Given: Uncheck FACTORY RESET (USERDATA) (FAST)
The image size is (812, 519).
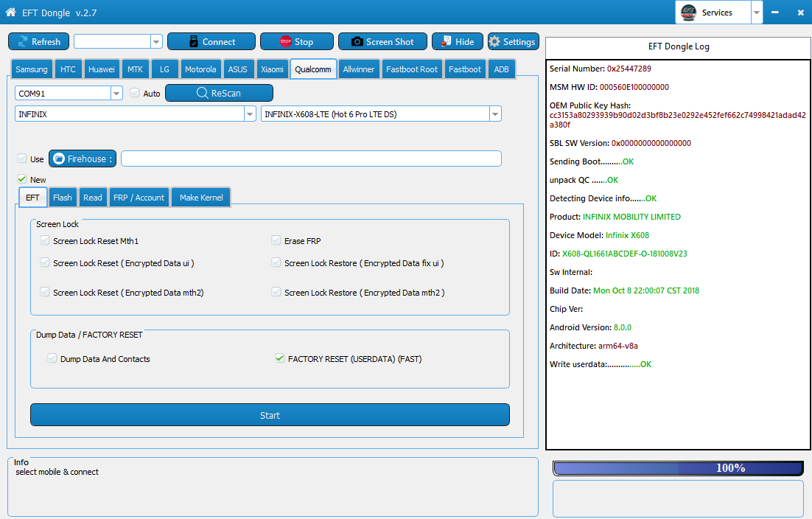Looking at the screenshot, I should [x=279, y=359].
